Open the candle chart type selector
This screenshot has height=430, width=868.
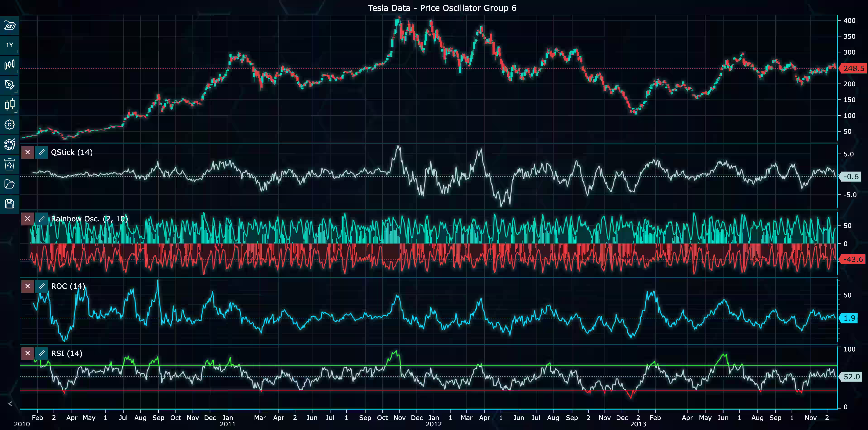point(10,105)
